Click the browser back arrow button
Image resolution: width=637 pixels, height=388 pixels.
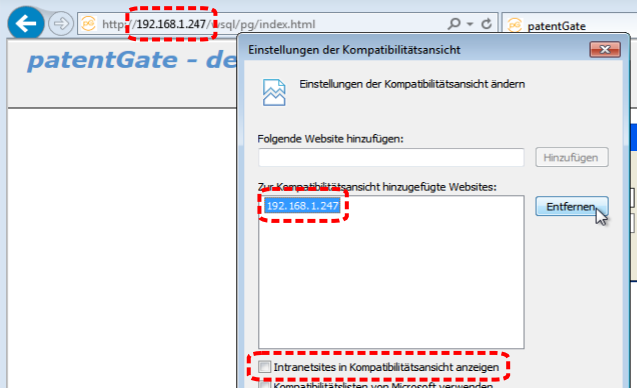tap(26, 24)
